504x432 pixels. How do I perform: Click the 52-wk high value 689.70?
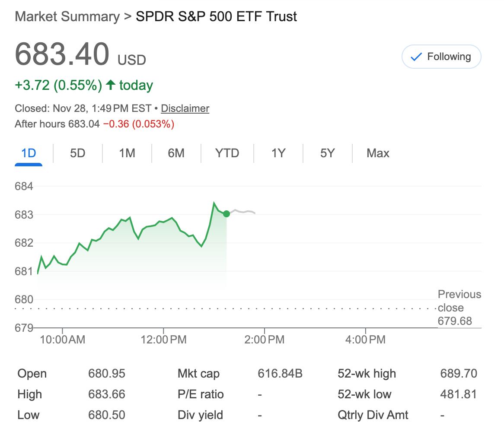tap(459, 374)
